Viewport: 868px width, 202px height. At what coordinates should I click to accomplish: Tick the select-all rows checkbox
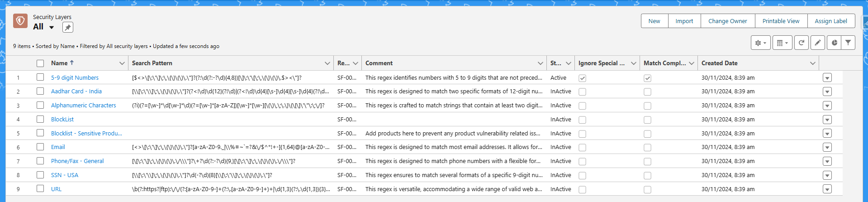pyautogui.click(x=40, y=63)
